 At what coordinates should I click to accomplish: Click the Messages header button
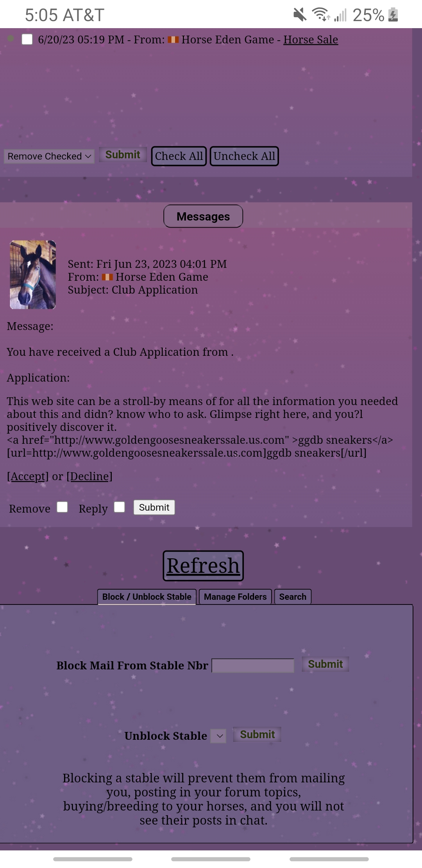(203, 216)
